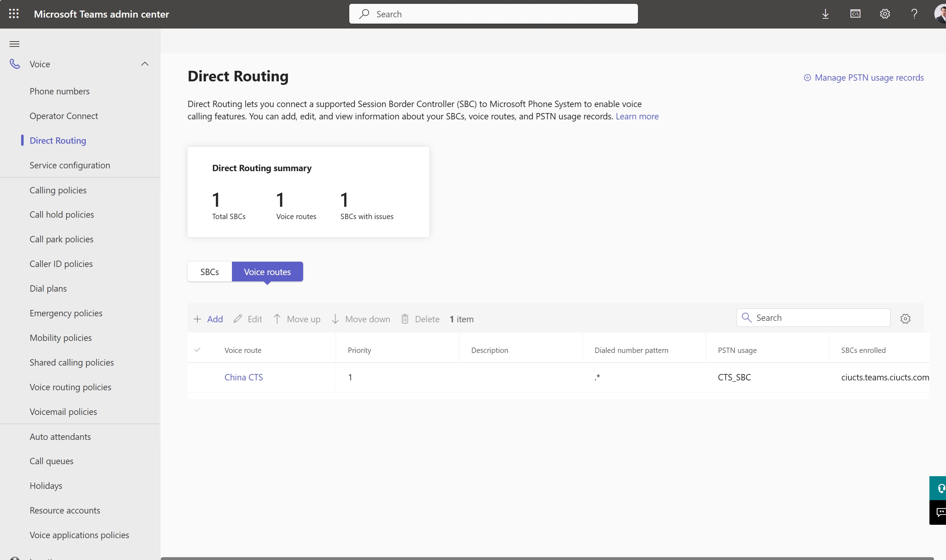Image resolution: width=946 pixels, height=560 pixels.
Task: Open Manage PSTN usage records
Action: coord(863,78)
